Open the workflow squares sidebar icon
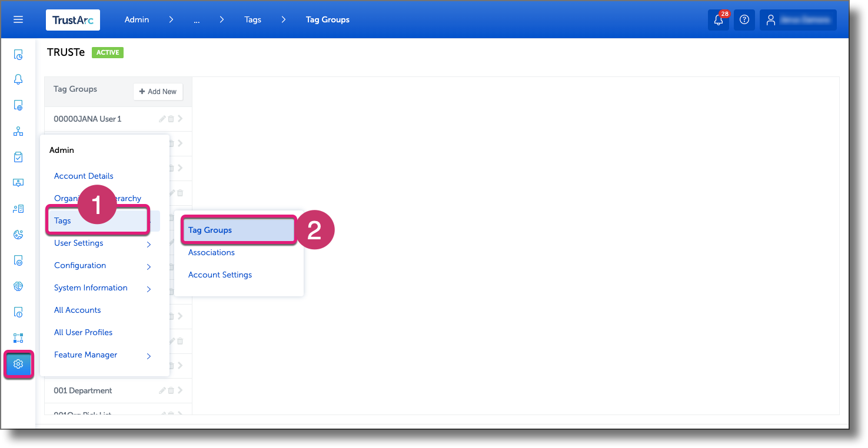868x448 pixels. (18, 338)
